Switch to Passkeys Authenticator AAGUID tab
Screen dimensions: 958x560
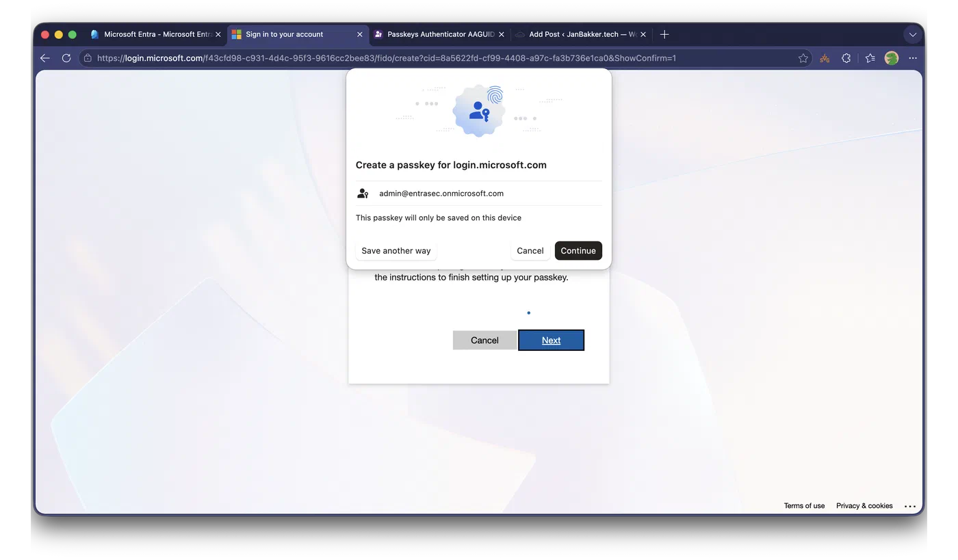(439, 34)
